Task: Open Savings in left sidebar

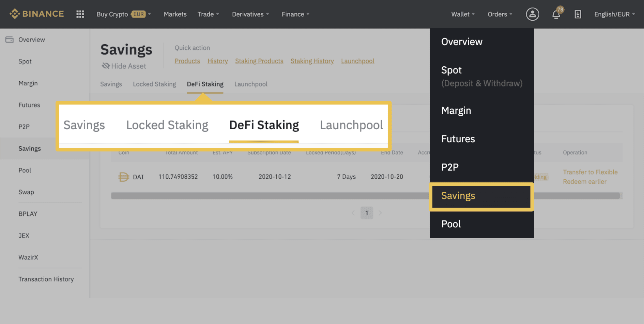Action: (x=29, y=148)
